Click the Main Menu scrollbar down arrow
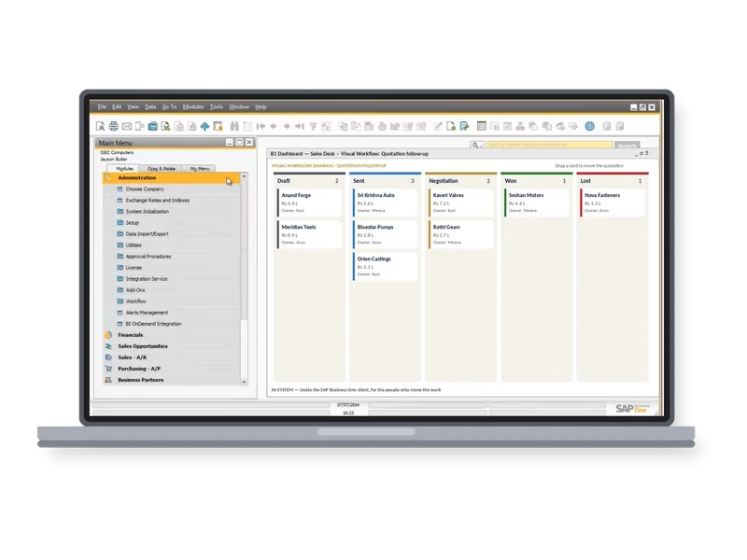This screenshot has height=560, width=747. (x=244, y=382)
